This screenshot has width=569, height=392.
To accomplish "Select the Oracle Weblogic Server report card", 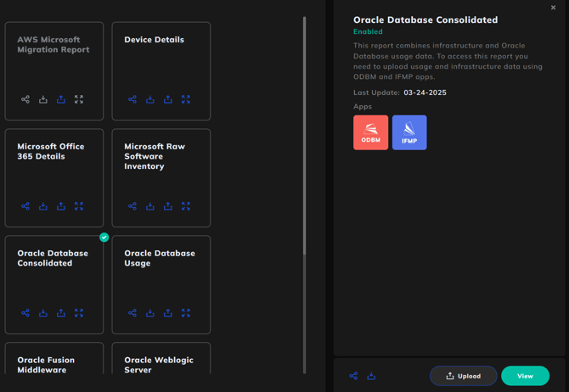I will [x=161, y=358].
